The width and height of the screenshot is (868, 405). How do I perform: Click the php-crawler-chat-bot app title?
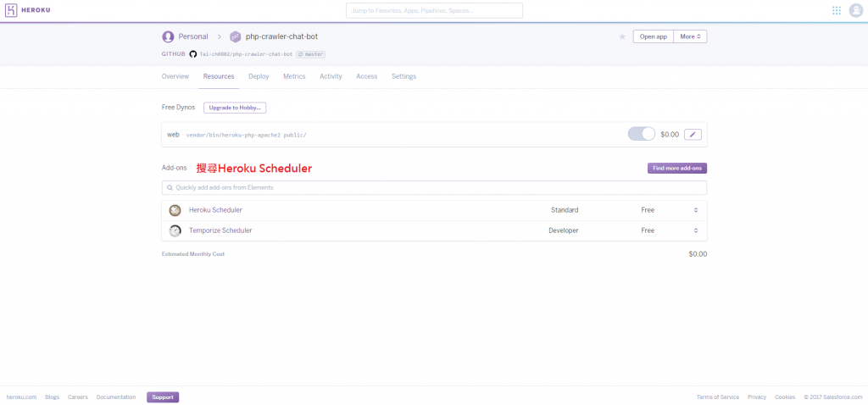click(281, 36)
